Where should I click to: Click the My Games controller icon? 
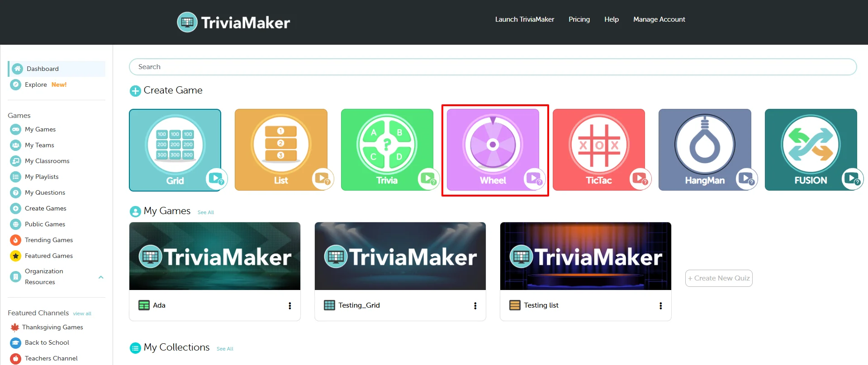16,129
